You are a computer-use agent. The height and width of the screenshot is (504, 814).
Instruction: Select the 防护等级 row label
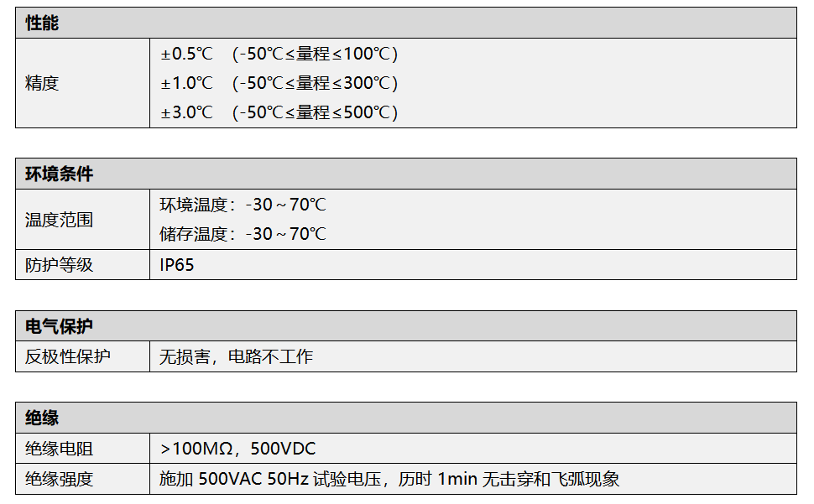[60, 265]
